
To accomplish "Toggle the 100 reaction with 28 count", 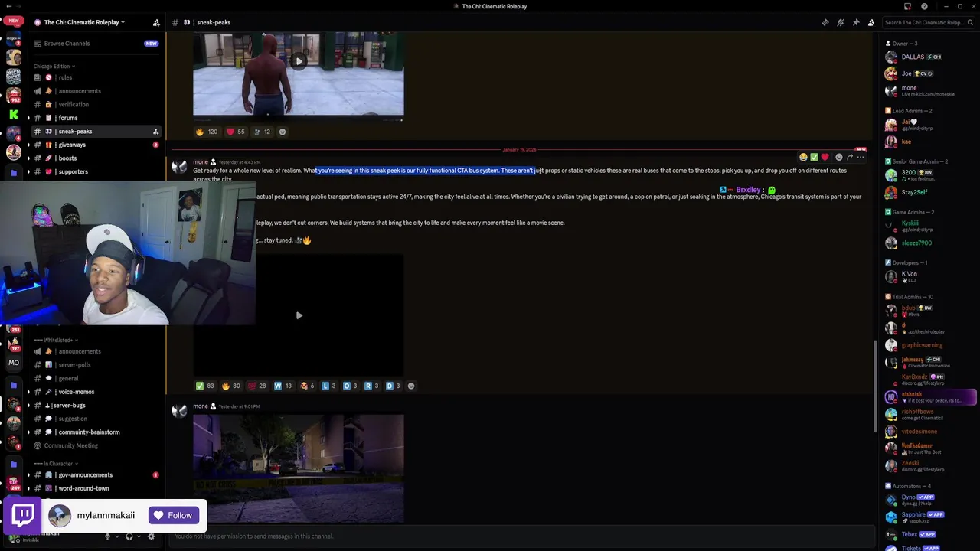I will [x=257, y=386].
